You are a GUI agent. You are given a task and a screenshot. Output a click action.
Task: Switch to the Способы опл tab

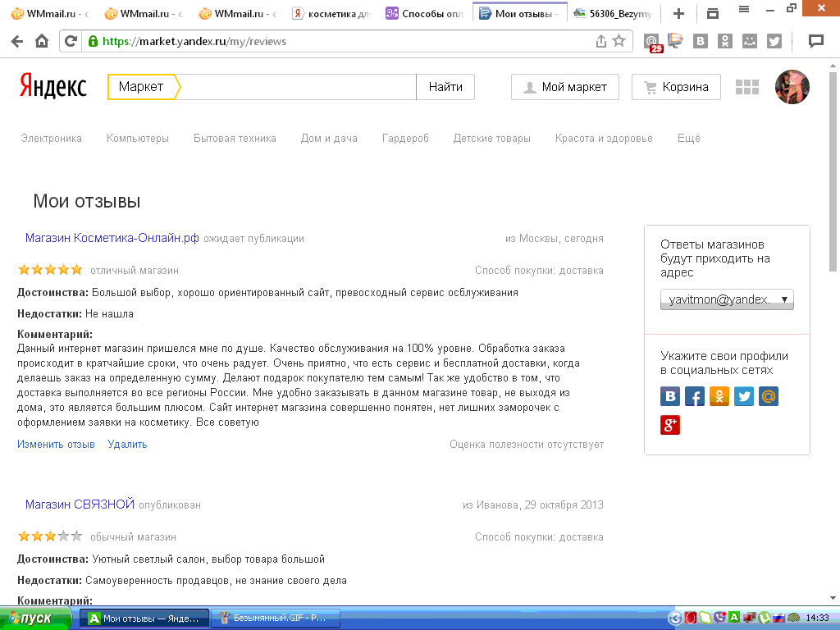click(425, 14)
